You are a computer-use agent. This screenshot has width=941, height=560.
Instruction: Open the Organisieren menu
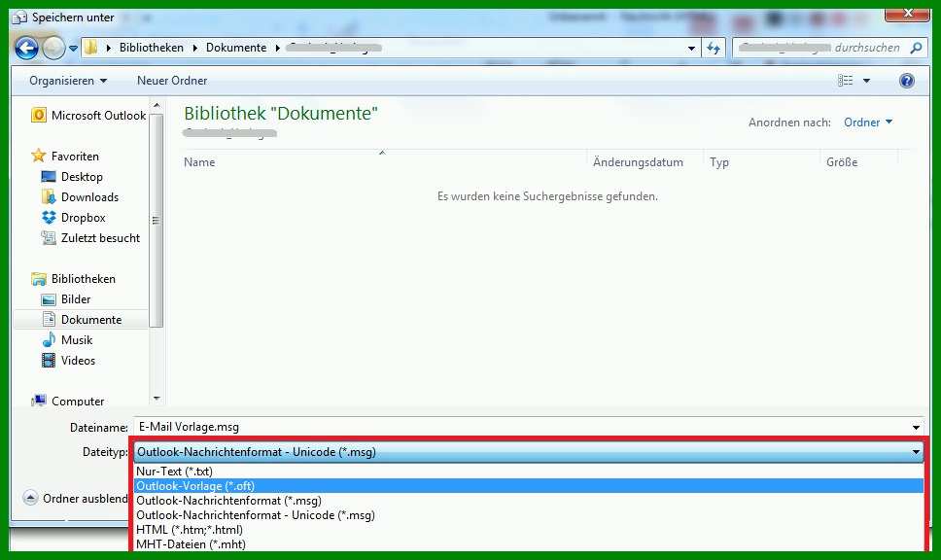pos(68,81)
